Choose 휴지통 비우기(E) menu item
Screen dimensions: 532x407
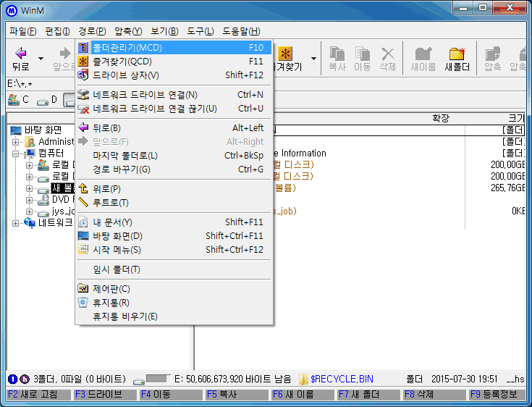pyautogui.click(x=174, y=316)
